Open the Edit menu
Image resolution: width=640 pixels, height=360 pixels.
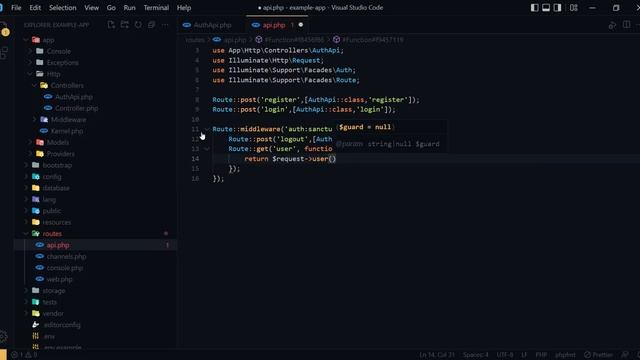35,8
